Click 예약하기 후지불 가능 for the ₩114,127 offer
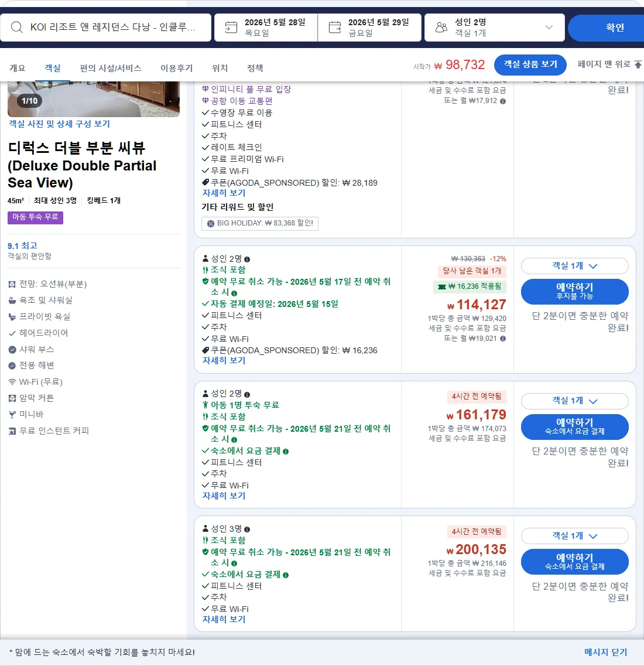The image size is (644, 666). 574,291
